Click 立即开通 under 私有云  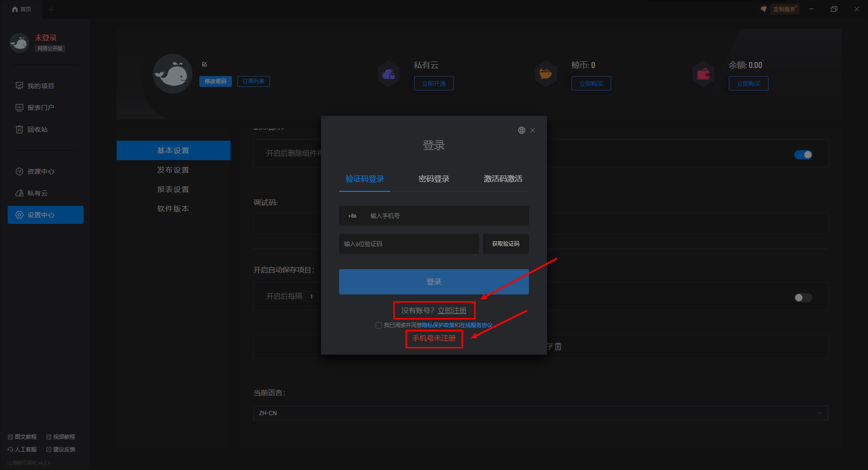click(x=434, y=84)
